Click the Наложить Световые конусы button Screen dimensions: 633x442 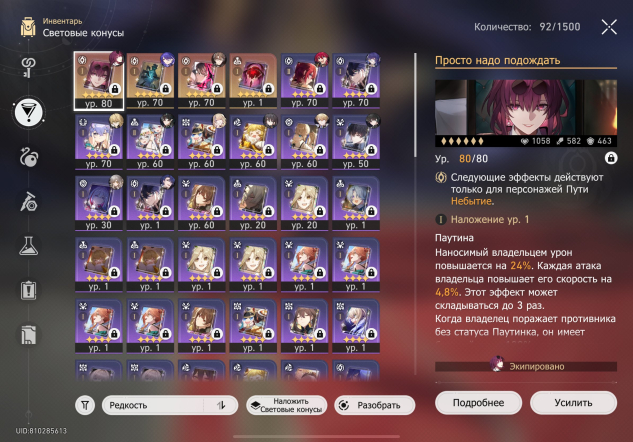(287, 405)
